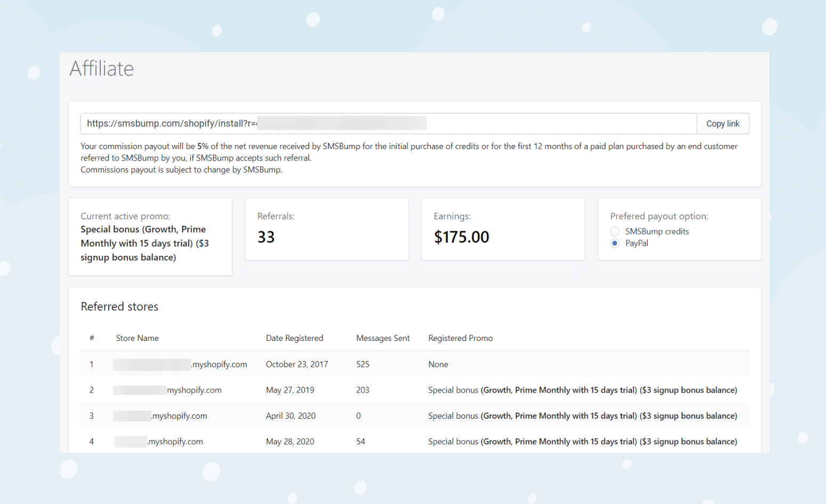
Task: Click the Earnings amount $175.00
Action: pos(461,237)
